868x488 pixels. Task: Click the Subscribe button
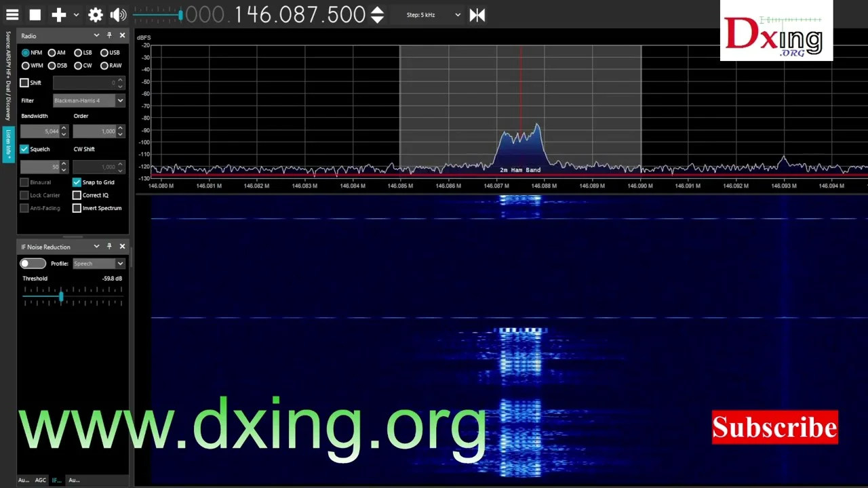[774, 428]
